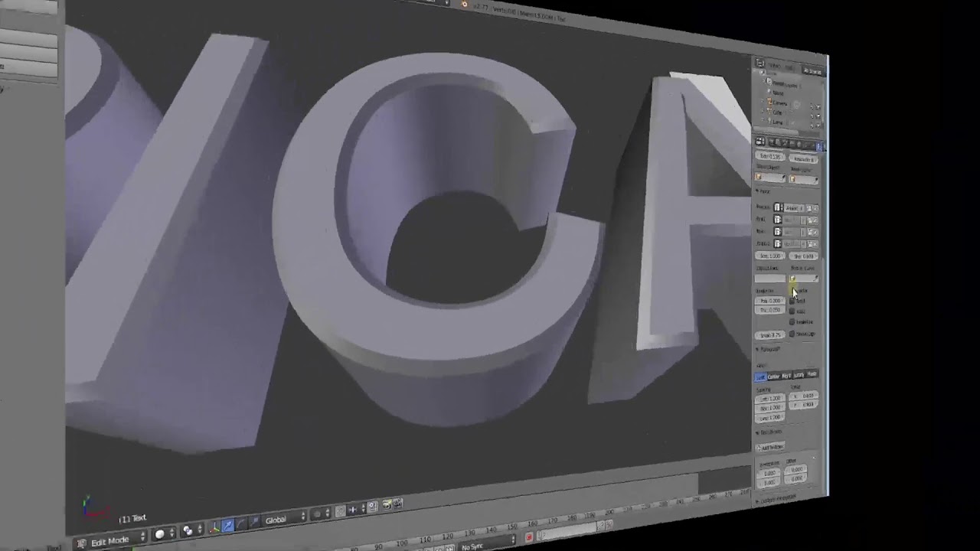Set paragraph alignment to Flush
The image size is (980, 551).
pos(812,373)
